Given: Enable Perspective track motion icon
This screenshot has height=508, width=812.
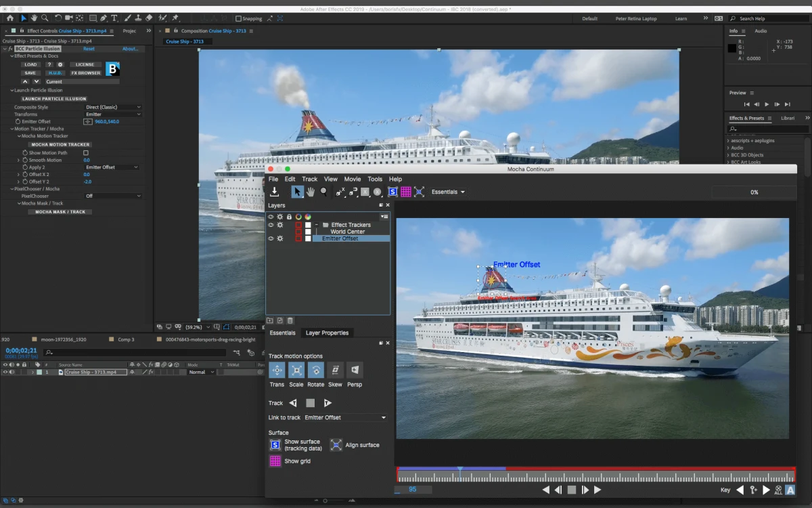Looking at the screenshot, I should (x=355, y=370).
